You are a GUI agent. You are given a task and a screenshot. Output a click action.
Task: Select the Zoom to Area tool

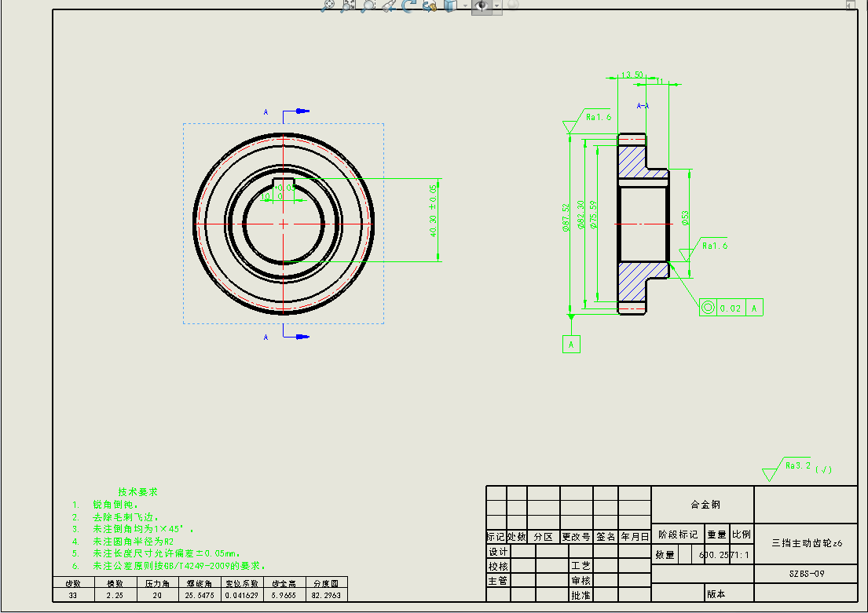(348, 5)
